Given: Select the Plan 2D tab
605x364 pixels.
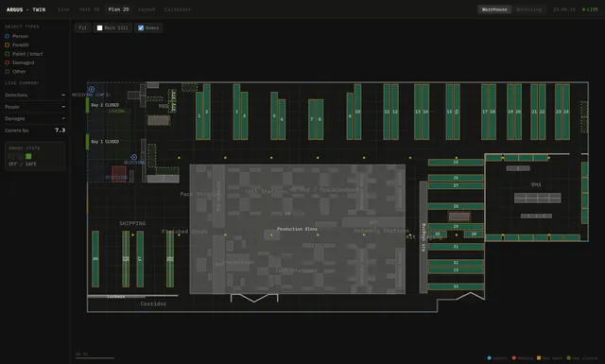Looking at the screenshot, I should tap(118, 9).
